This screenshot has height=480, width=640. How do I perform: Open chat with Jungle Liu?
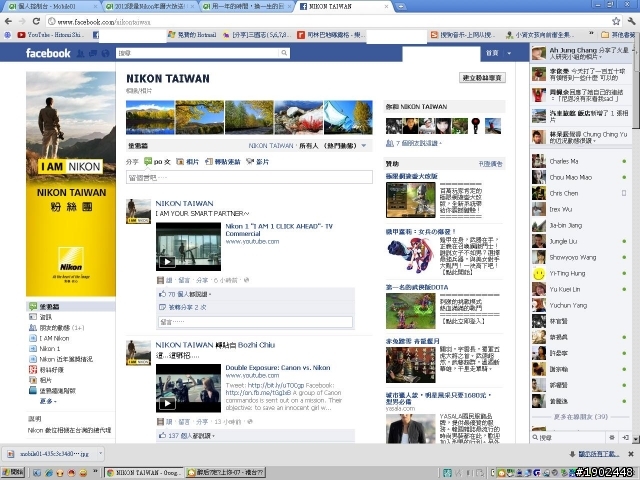pyautogui.click(x=580, y=241)
